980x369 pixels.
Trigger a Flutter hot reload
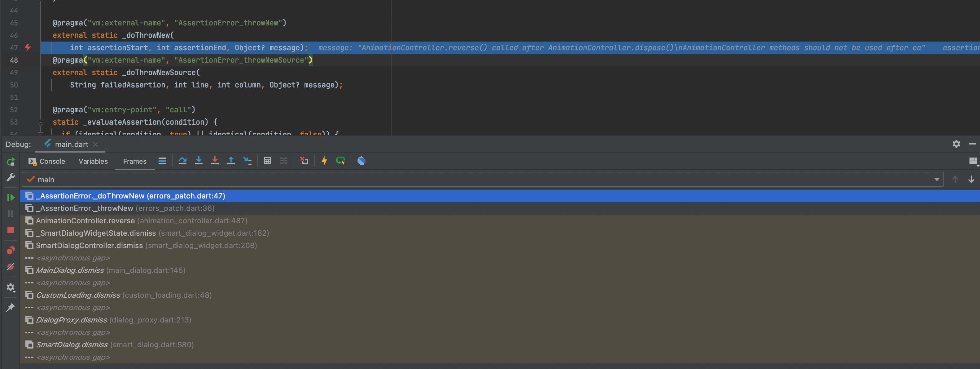(x=324, y=161)
